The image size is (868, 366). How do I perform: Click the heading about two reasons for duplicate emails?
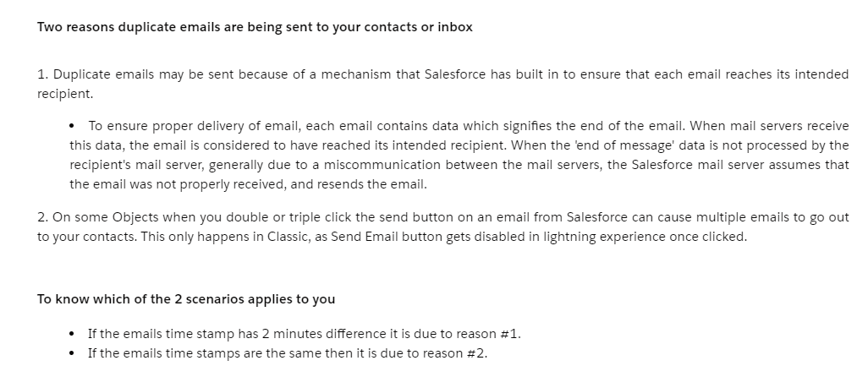click(255, 27)
